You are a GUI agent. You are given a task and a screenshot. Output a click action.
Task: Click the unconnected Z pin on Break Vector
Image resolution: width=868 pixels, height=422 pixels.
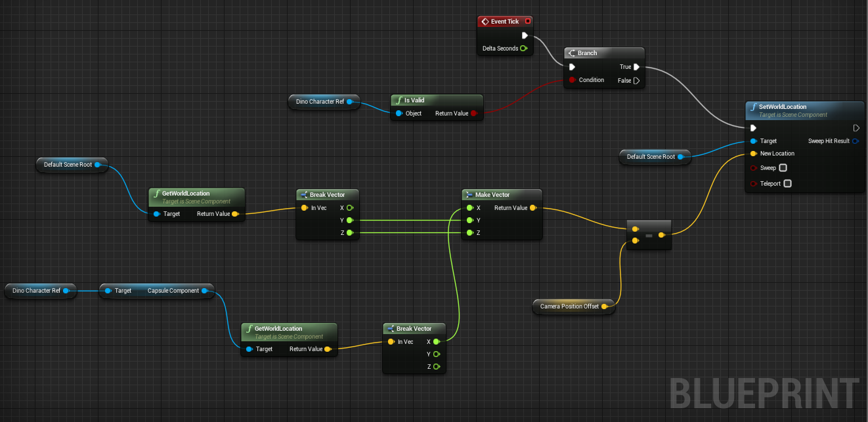click(x=437, y=367)
